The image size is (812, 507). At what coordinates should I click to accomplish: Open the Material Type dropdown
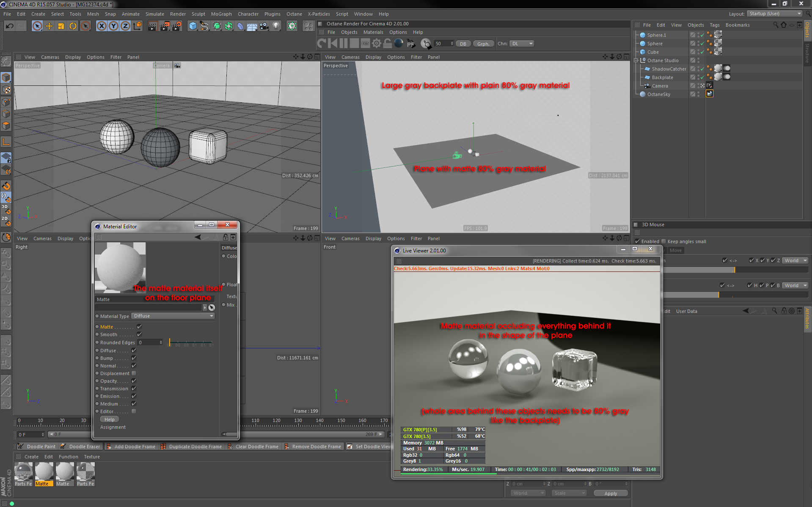(x=173, y=316)
